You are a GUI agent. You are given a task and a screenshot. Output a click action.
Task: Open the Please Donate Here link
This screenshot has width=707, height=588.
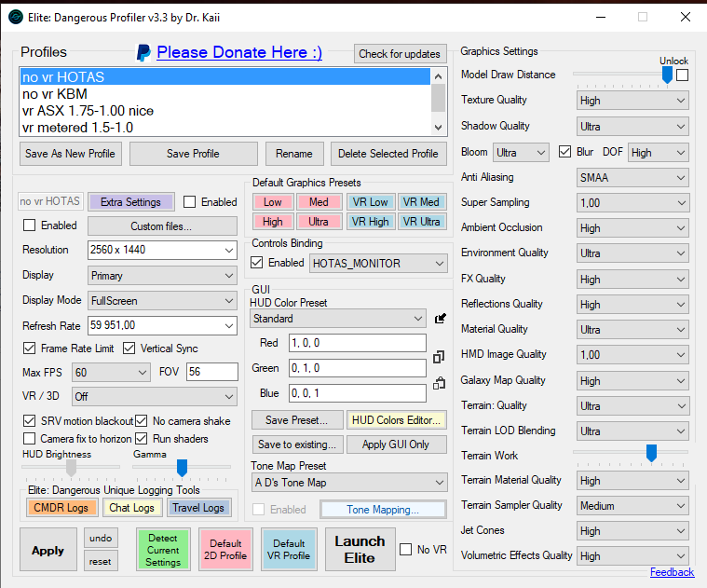click(239, 52)
